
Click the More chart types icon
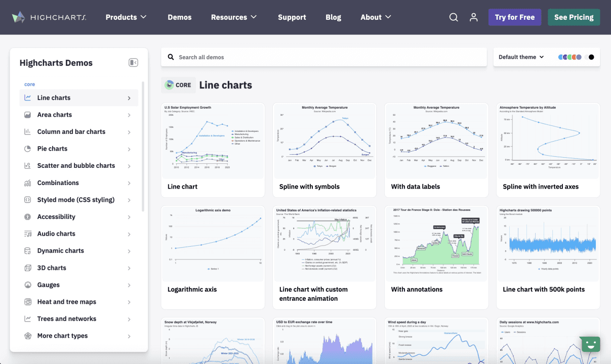click(28, 336)
